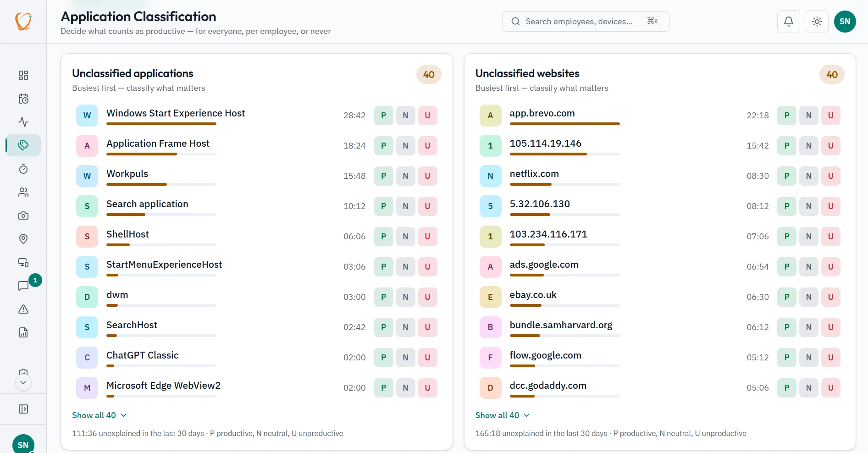Expand Show all 40 under unclassified websites
Image resolution: width=868 pixels, height=453 pixels.
(x=503, y=415)
